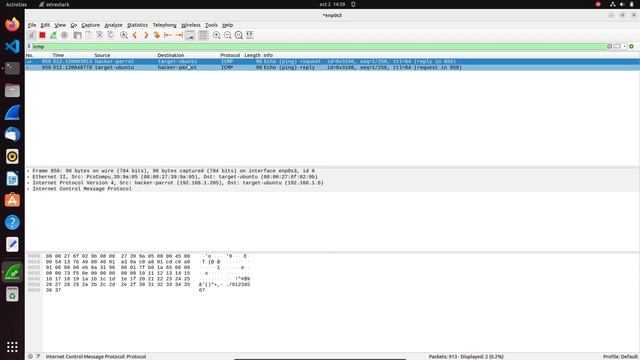Image resolution: width=640 pixels, height=360 pixels.
Task: Clear the display filter X icon
Action: [609, 47]
